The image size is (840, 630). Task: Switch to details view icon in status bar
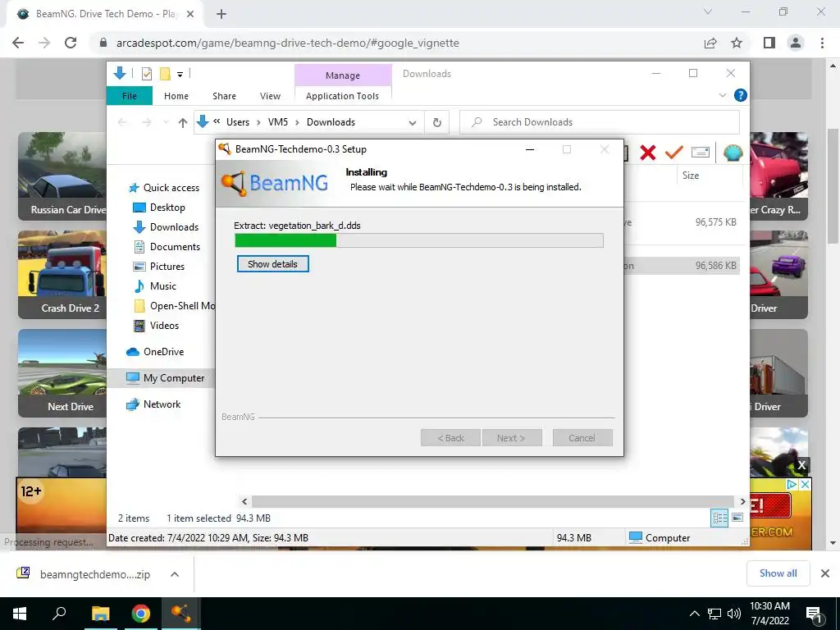[x=719, y=518]
